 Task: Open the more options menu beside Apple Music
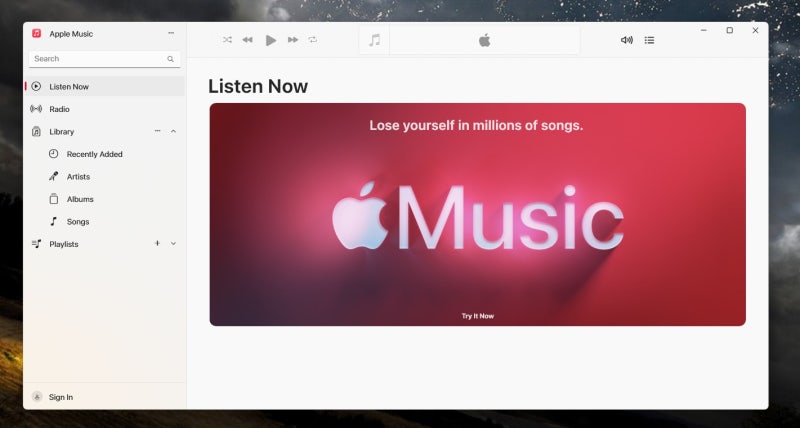[x=171, y=33]
